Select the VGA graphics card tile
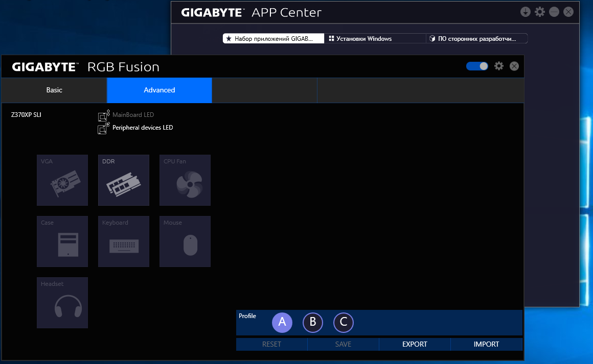The width and height of the screenshot is (593, 364). [x=62, y=180]
